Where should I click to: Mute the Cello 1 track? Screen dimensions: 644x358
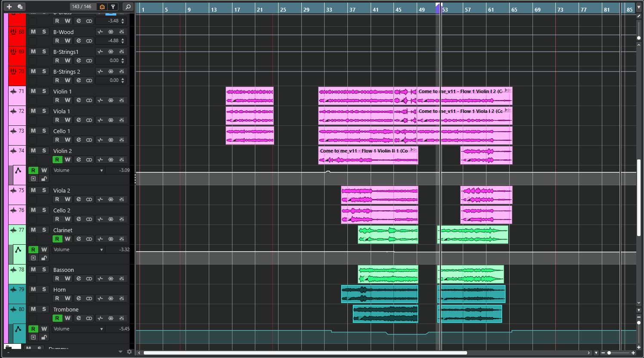click(x=33, y=131)
